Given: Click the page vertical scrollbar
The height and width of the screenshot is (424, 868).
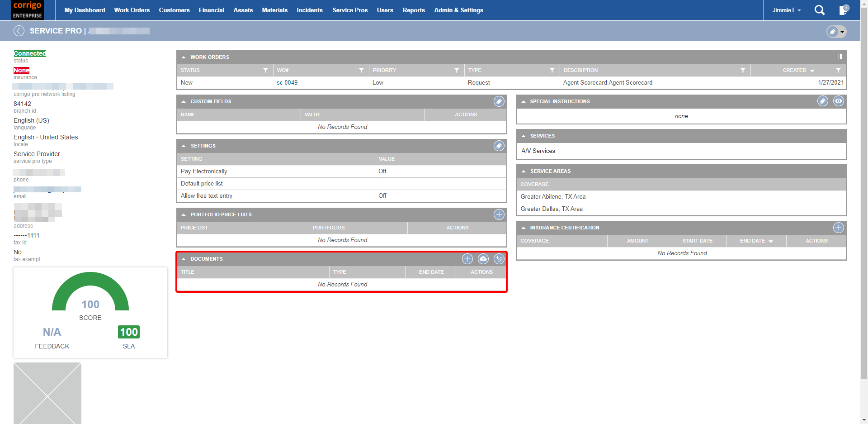Looking at the screenshot, I should point(864,194).
